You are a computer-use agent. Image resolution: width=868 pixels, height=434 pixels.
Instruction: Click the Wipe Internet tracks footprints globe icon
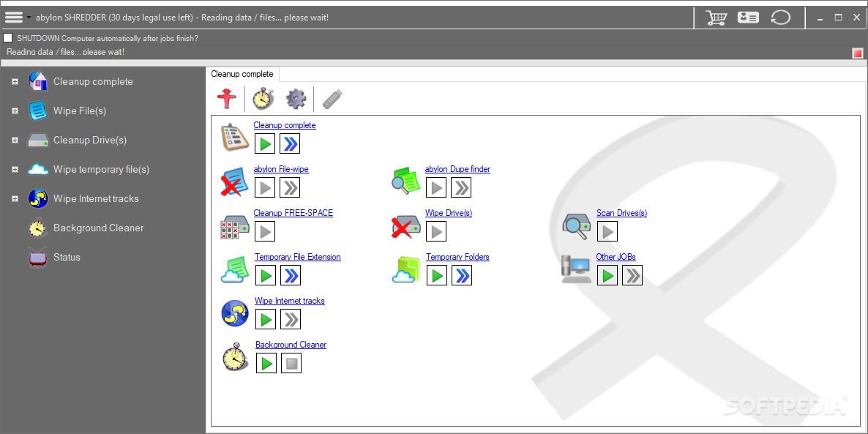[235, 313]
